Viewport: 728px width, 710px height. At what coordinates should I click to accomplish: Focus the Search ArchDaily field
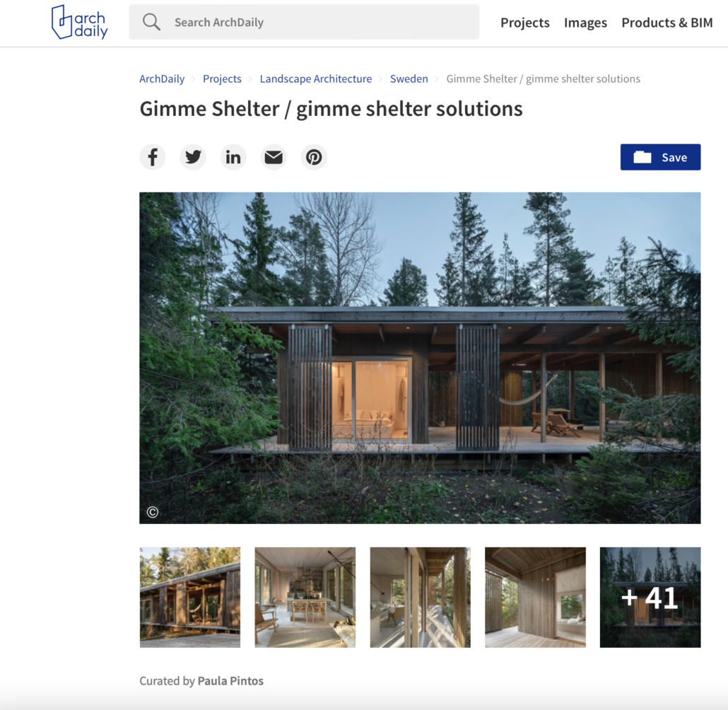point(304,23)
